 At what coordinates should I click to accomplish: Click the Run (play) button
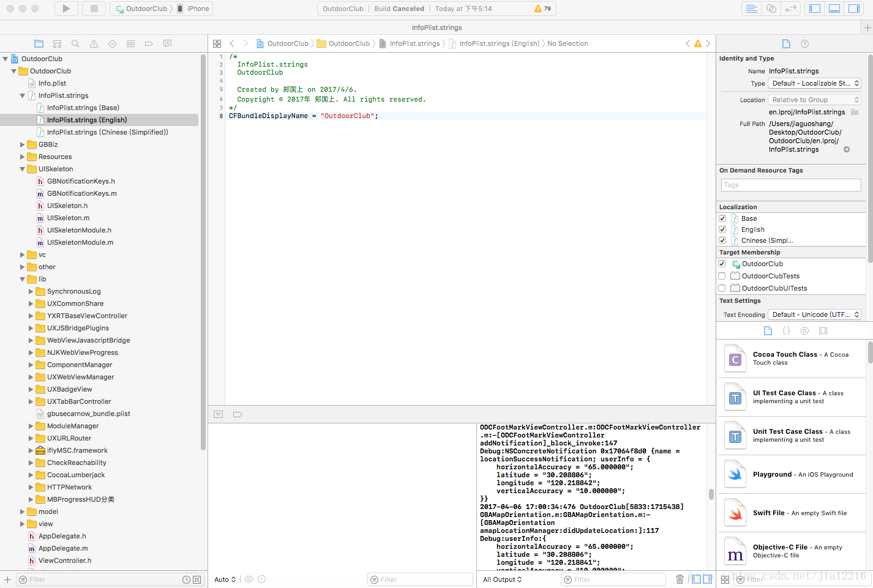(66, 9)
